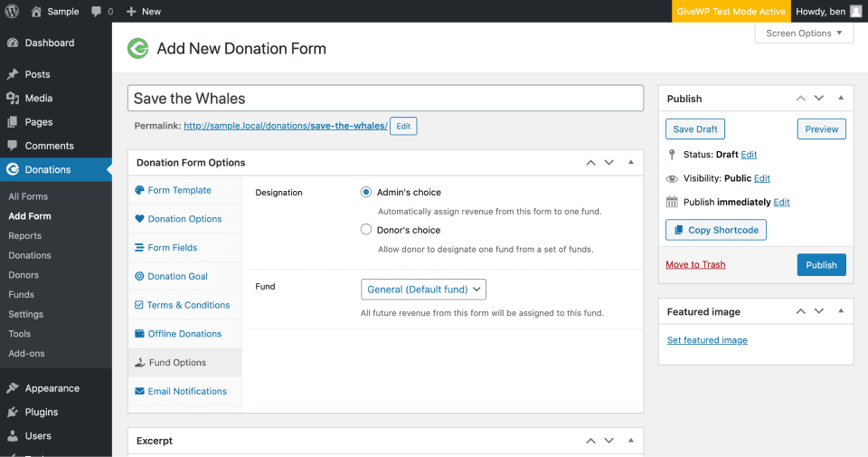This screenshot has width=868, height=457.
Task: Open the Screen Options dropdown
Action: point(804,33)
